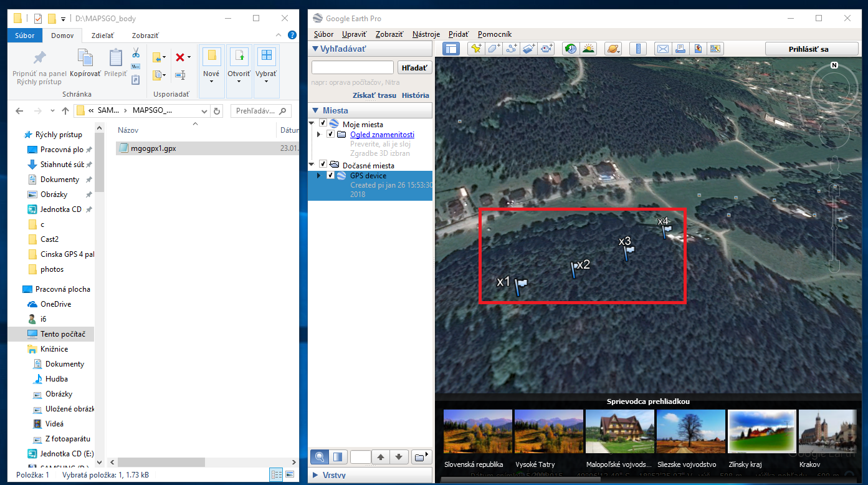Collapse the Dočasné miesta tree node
868x485 pixels.
point(312,165)
